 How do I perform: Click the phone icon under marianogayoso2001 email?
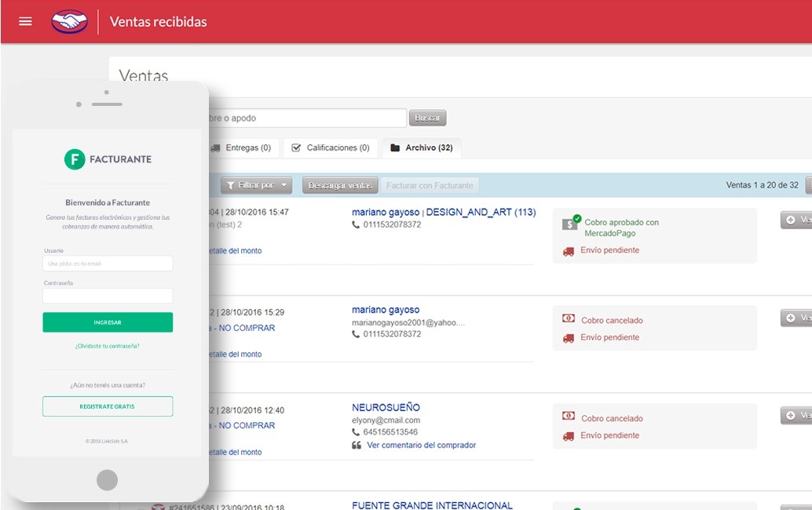pyautogui.click(x=356, y=334)
